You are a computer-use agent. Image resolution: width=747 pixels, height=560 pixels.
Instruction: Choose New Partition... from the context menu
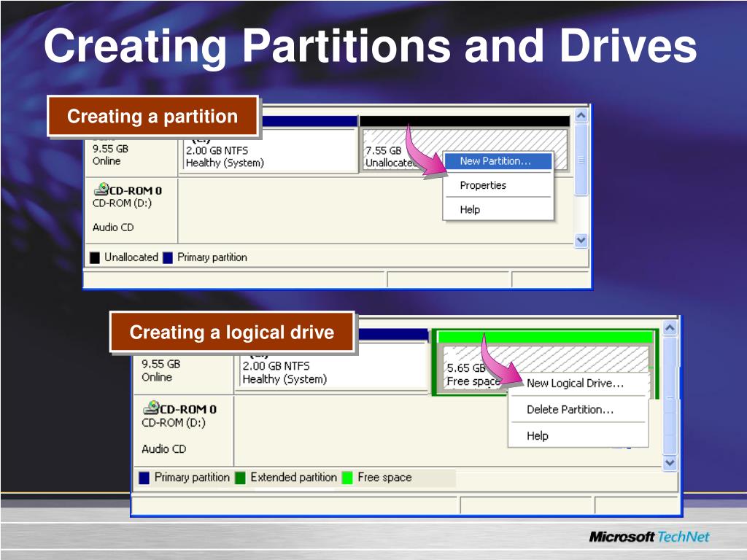click(498, 161)
